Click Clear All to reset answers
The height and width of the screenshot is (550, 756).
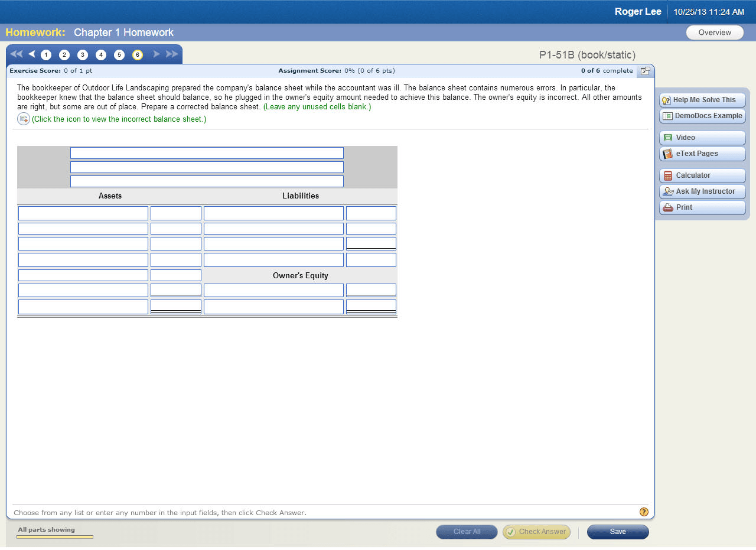[467, 532]
